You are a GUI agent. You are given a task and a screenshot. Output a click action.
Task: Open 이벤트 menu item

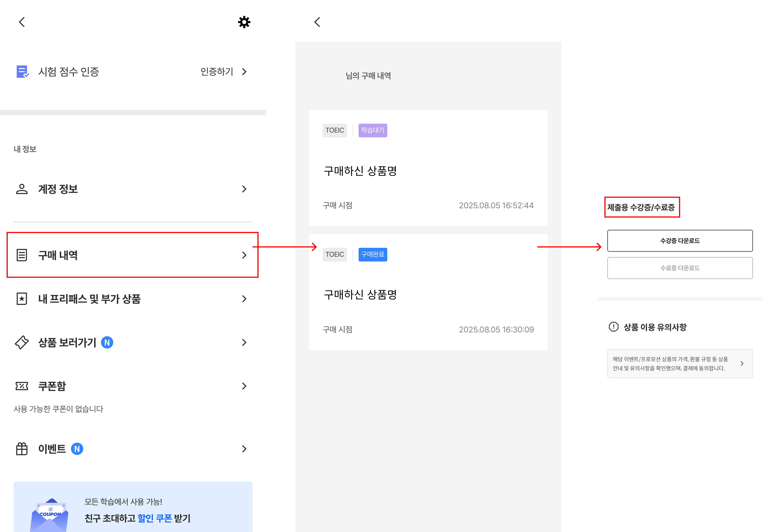pos(133,449)
